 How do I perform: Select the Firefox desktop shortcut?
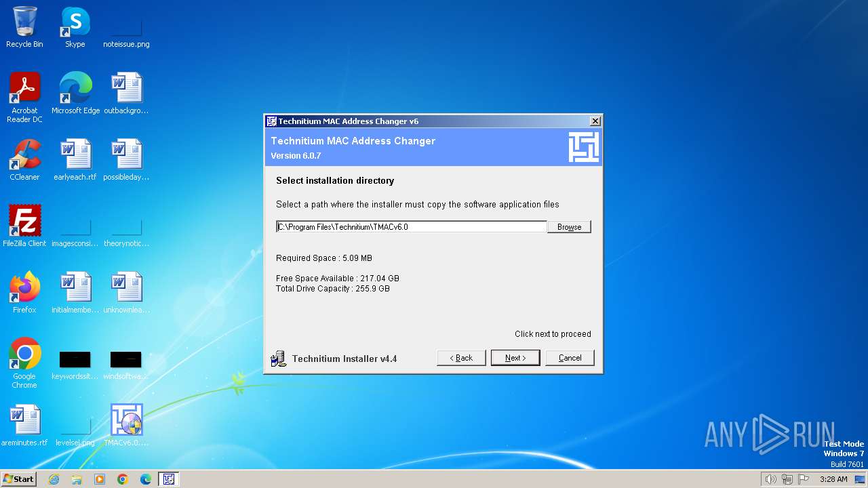(24, 293)
